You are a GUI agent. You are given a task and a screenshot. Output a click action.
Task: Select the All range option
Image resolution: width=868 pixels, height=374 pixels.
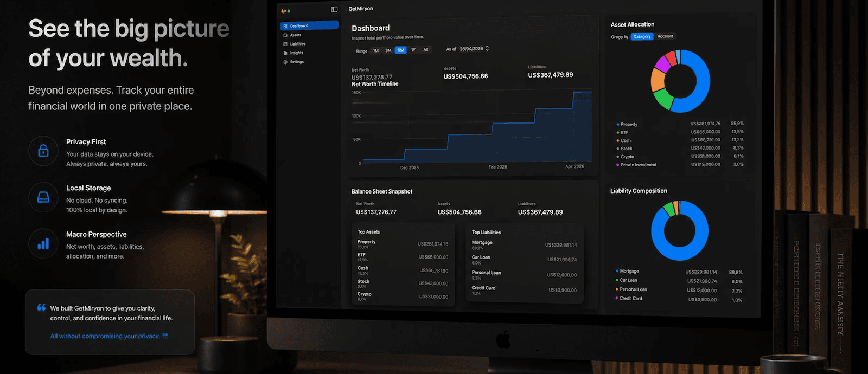tap(426, 50)
